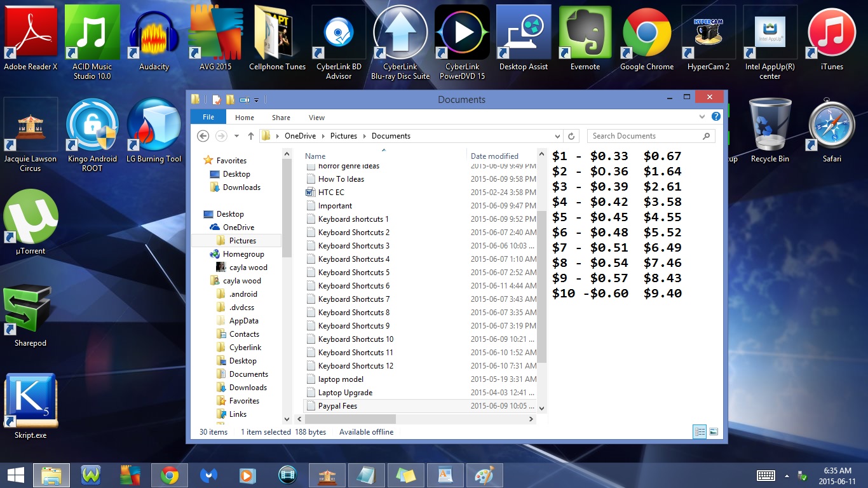
Task: Open Chrome from the taskbar
Action: tap(169, 475)
